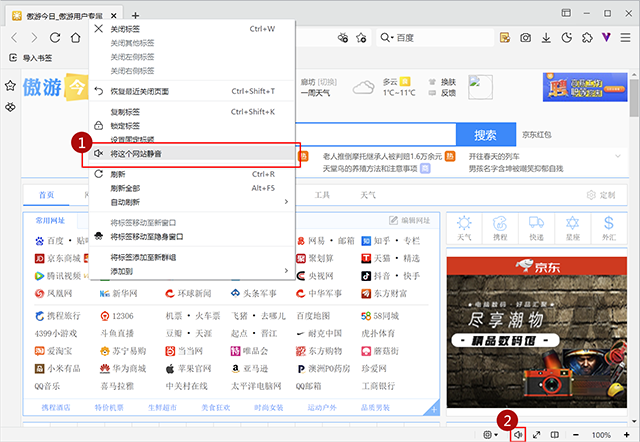Choose 恢复最近关闭页面 menu entry
The height and width of the screenshot is (442, 640).
click(x=192, y=91)
